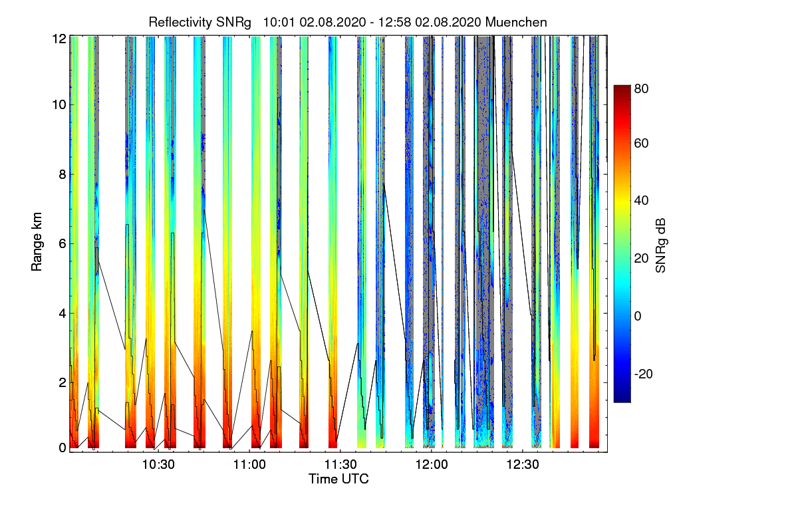798x532 pixels.
Task: Click the '12:00' time tick label
Action: (432, 464)
